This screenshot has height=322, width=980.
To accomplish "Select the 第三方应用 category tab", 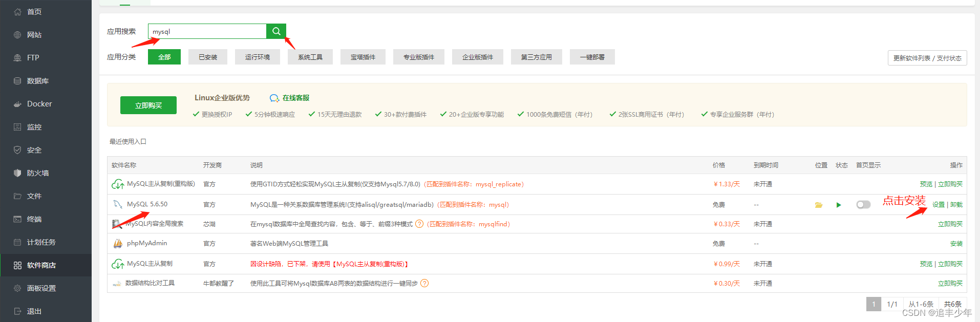I will click(537, 57).
